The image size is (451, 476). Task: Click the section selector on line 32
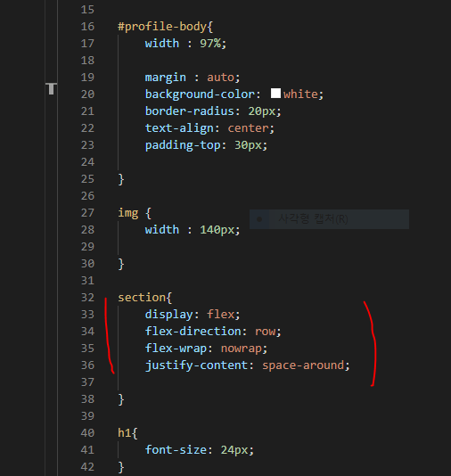tap(142, 298)
